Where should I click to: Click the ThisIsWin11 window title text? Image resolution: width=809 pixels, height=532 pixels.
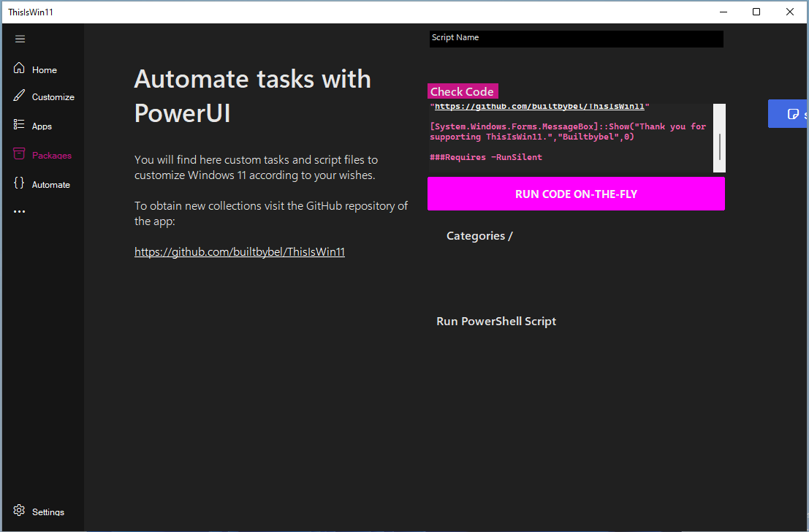point(31,12)
